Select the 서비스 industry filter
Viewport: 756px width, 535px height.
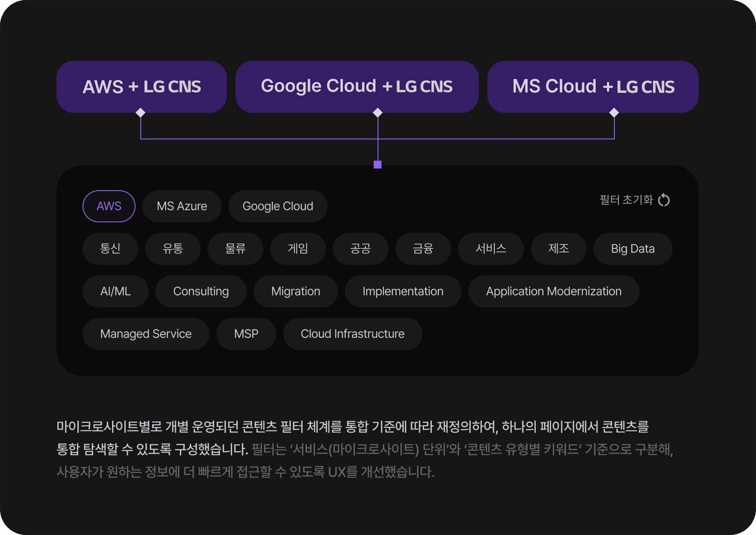tap(491, 249)
